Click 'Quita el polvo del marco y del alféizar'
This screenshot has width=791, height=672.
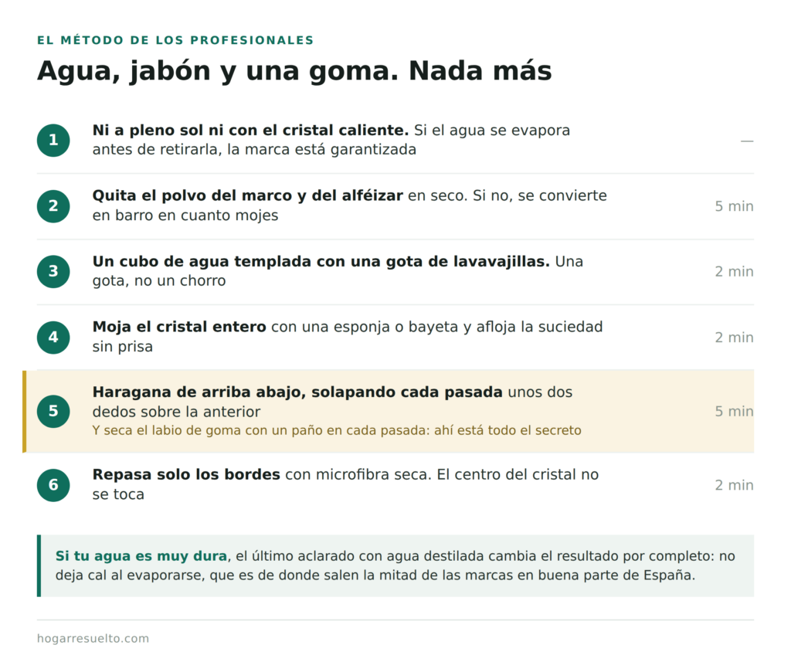pos(248,195)
